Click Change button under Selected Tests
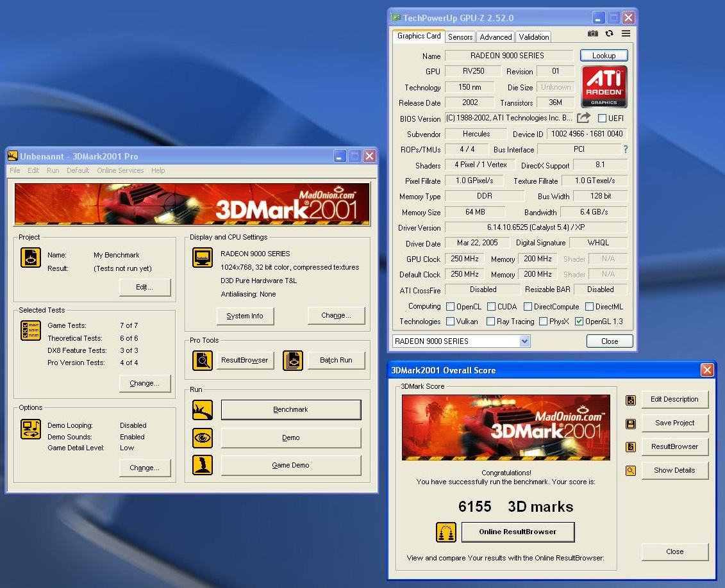 point(145,384)
